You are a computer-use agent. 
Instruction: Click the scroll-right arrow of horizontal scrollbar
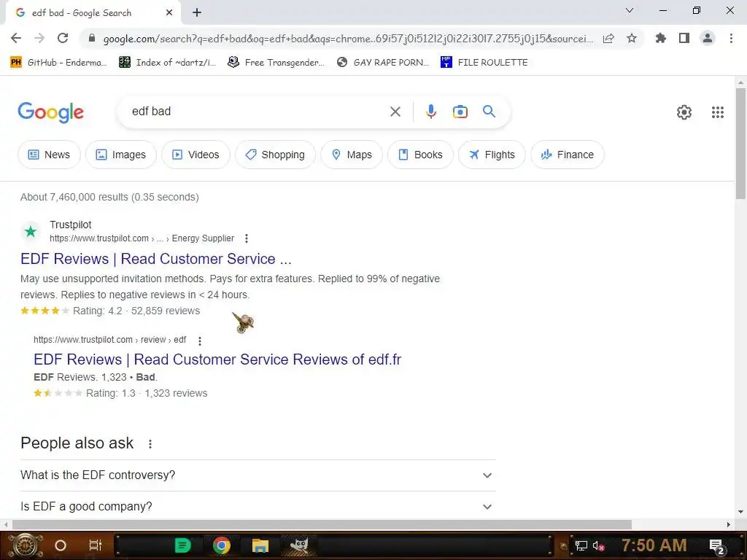(729, 524)
